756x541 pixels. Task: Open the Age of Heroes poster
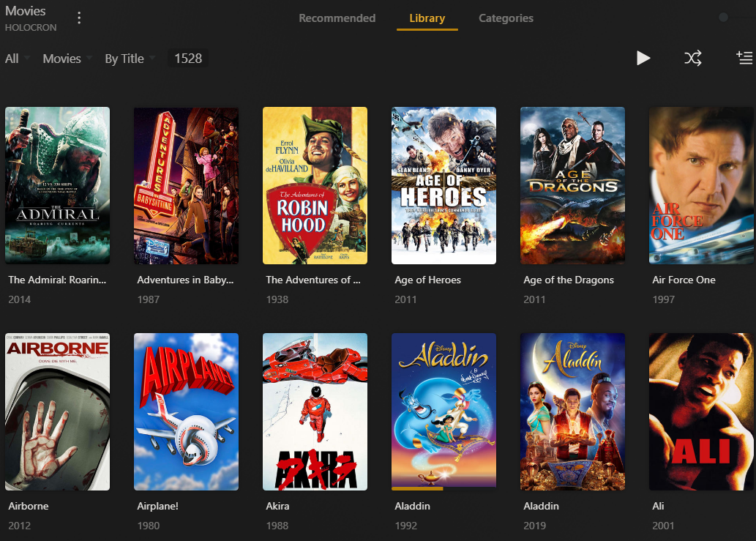point(444,186)
